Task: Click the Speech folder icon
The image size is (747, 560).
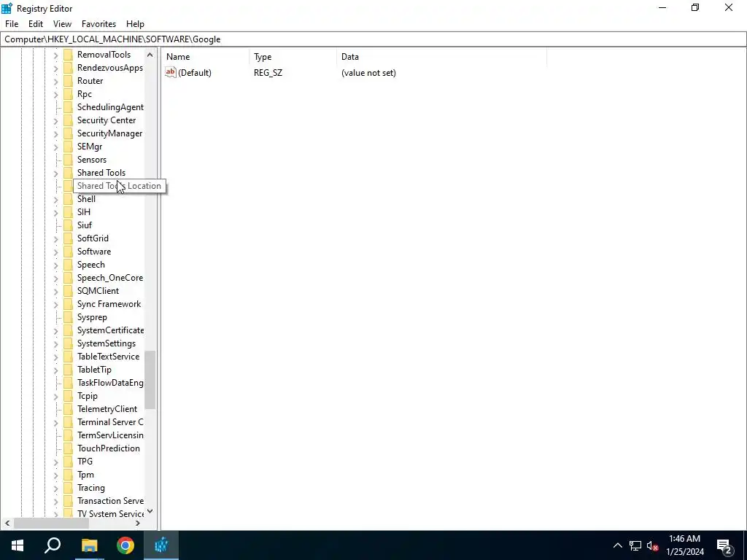Action: [68, 264]
